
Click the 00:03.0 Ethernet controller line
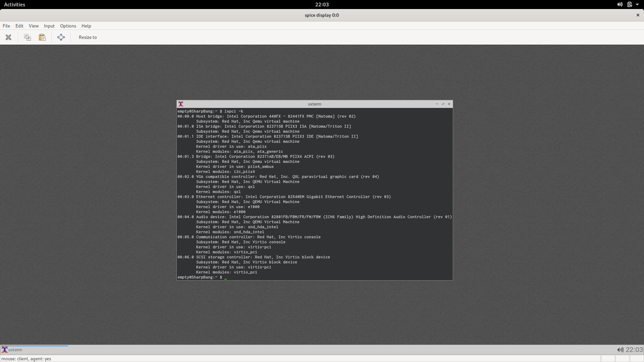tap(284, 197)
